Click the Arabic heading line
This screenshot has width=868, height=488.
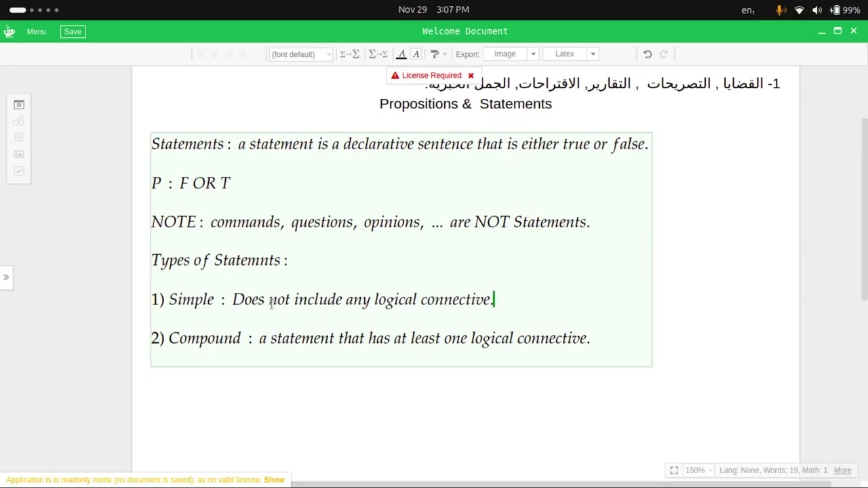click(x=602, y=83)
